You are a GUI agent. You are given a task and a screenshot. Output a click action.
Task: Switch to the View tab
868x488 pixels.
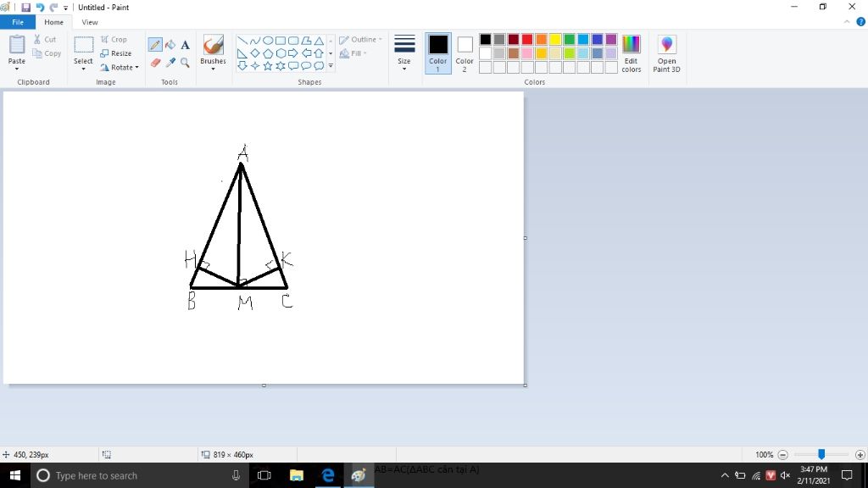[x=90, y=22]
